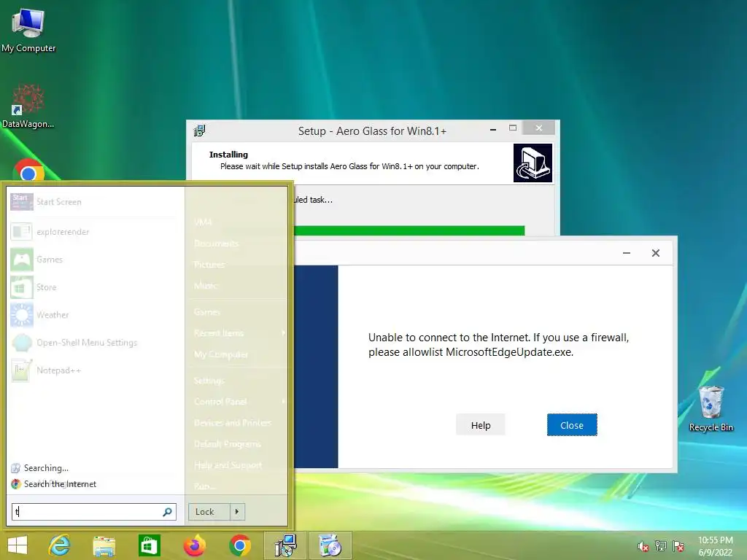The height and width of the screenshot is (560, 747).
Task: Click the muted volume tray icon
Action: pyautogui.click(x=643, y=546)
